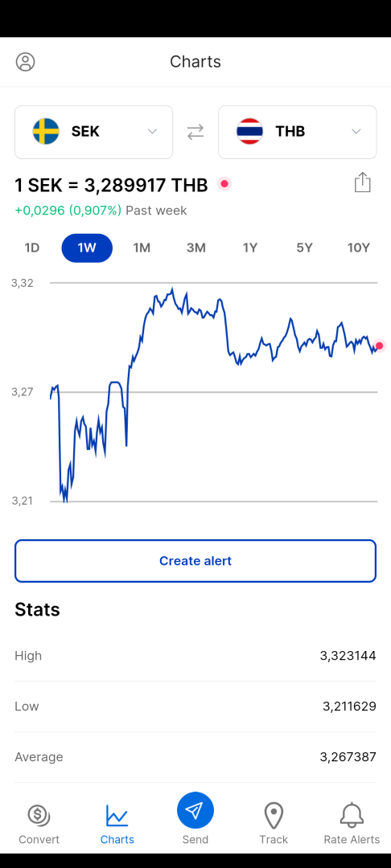Select the 1D time range

32,248
